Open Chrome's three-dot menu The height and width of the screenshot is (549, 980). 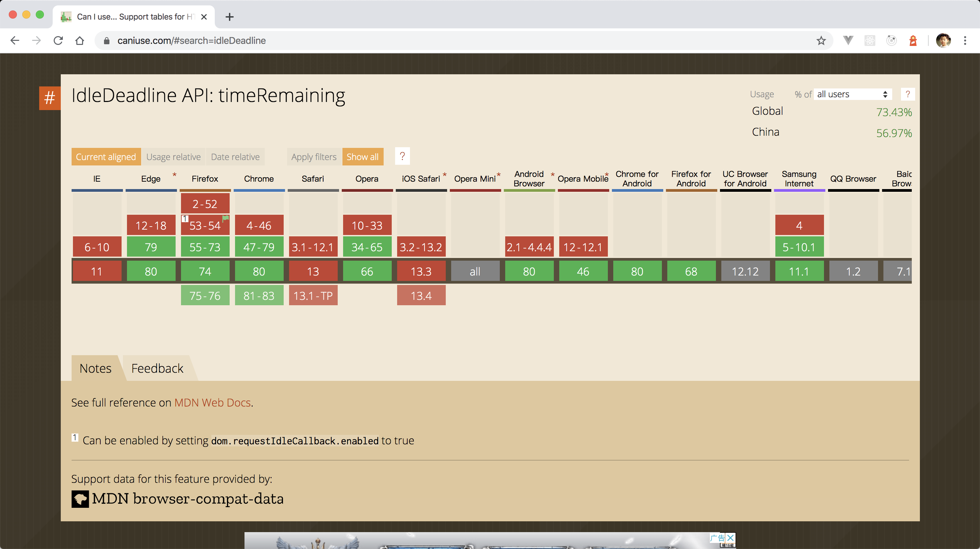(965, 40)
